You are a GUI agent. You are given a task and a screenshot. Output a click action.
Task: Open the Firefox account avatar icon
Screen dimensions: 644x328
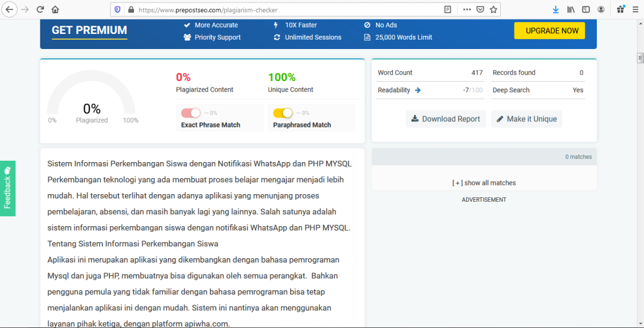pyautogui.click(x=601, y=9)
